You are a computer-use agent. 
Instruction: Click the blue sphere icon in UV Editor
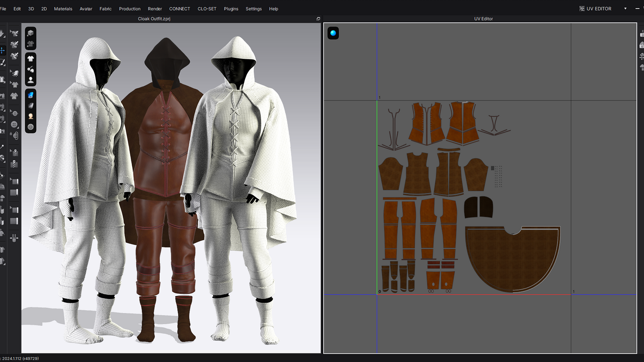pos(333,33)
